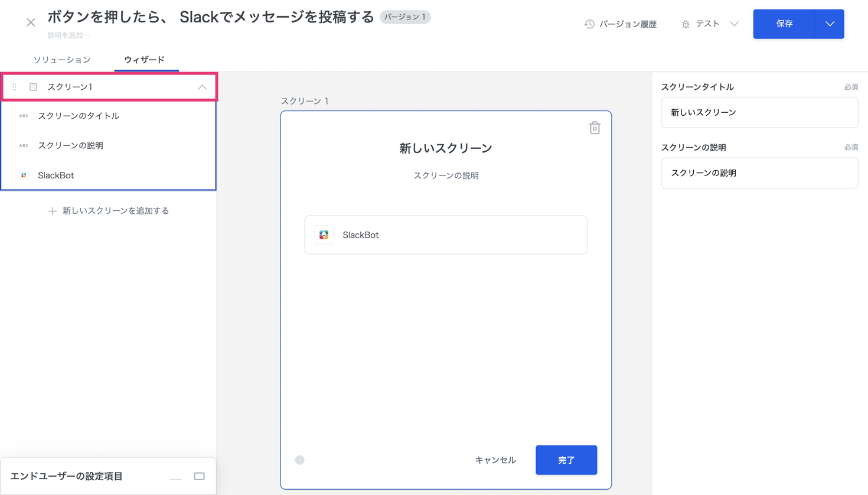Click the キャンセル button in preview
Screen dimensions: 868x495
pyautogui.click(x=495, y=460)
